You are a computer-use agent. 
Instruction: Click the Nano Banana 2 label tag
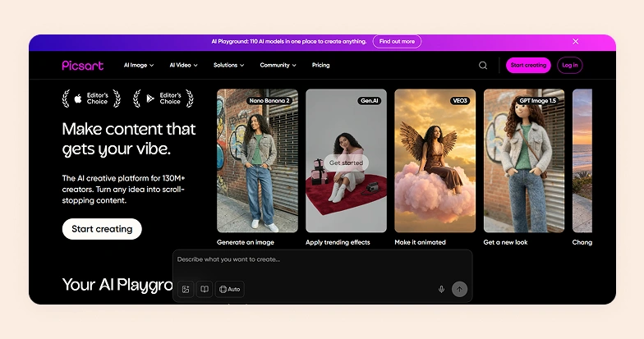click(x=269, y=100)
